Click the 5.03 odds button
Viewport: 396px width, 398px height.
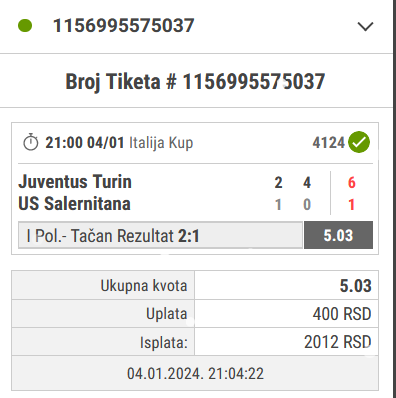click(x=338, y=235)
